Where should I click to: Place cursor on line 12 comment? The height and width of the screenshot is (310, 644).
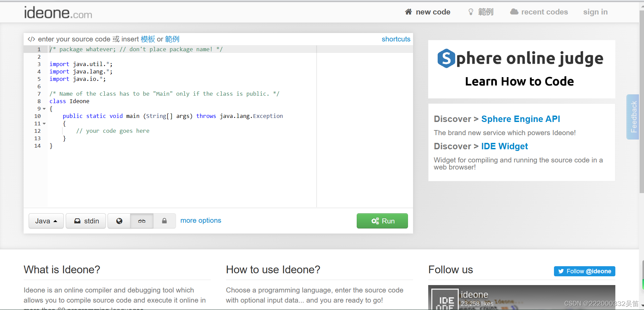pos(113,131)
